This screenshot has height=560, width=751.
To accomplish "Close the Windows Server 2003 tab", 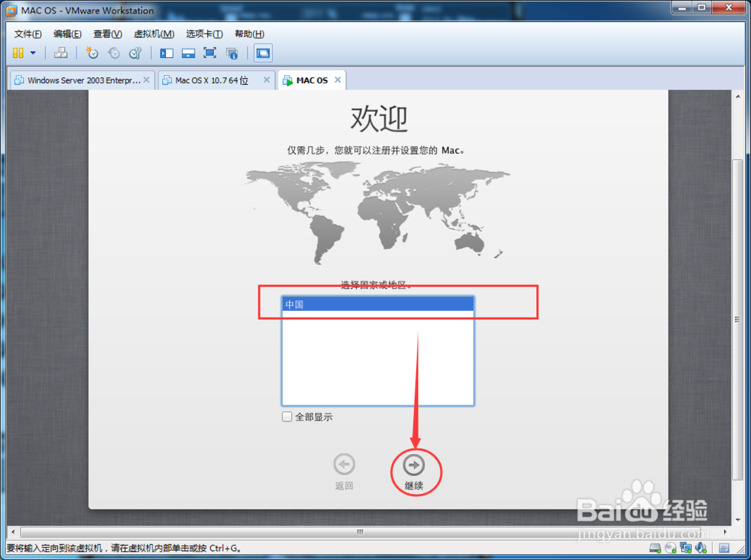I will tap(146, 80).
